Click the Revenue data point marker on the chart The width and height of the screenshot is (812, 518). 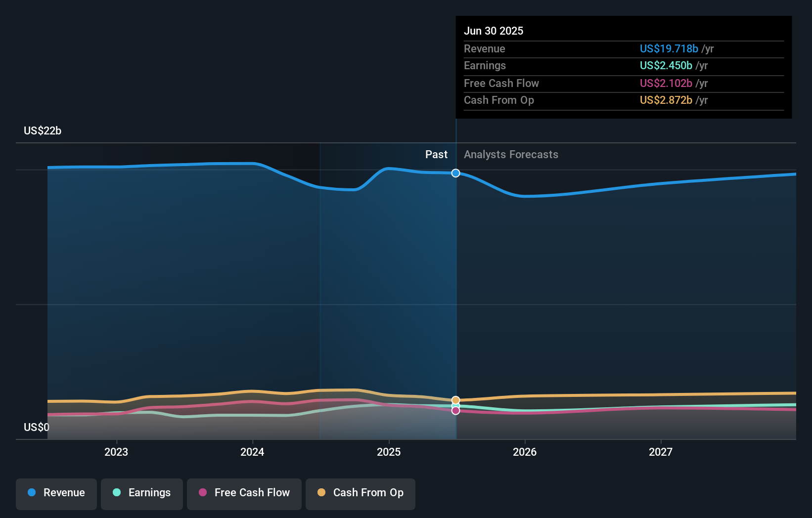coord(455,173)
